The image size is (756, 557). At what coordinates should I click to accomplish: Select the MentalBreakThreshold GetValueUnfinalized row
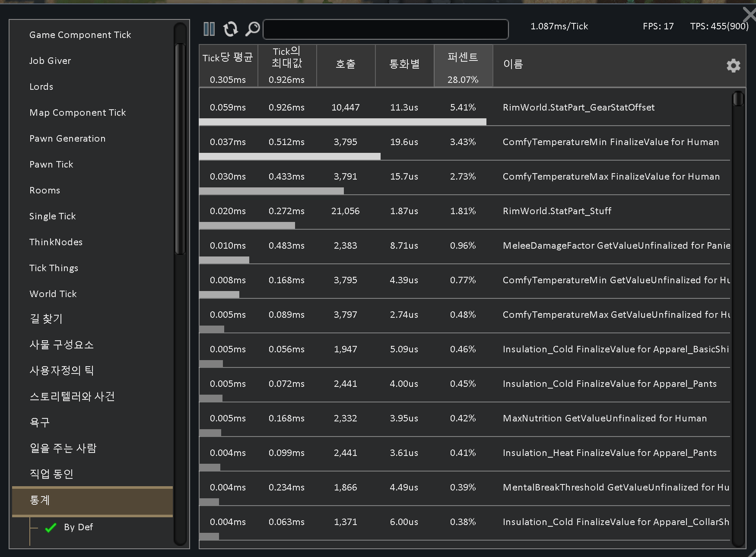point(464,487)
